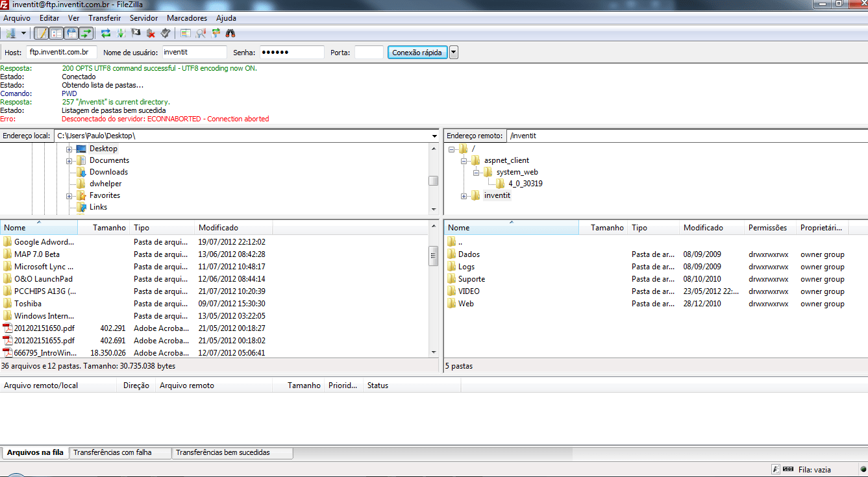
Task: Select the remote parent folder '..'
Action: 460,242
